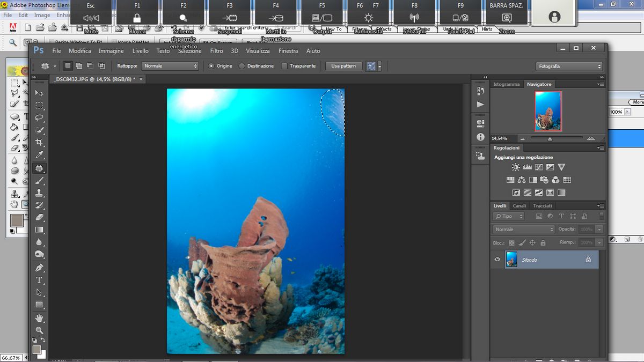Select the Hand tool
644x362 pixels.
39,318
